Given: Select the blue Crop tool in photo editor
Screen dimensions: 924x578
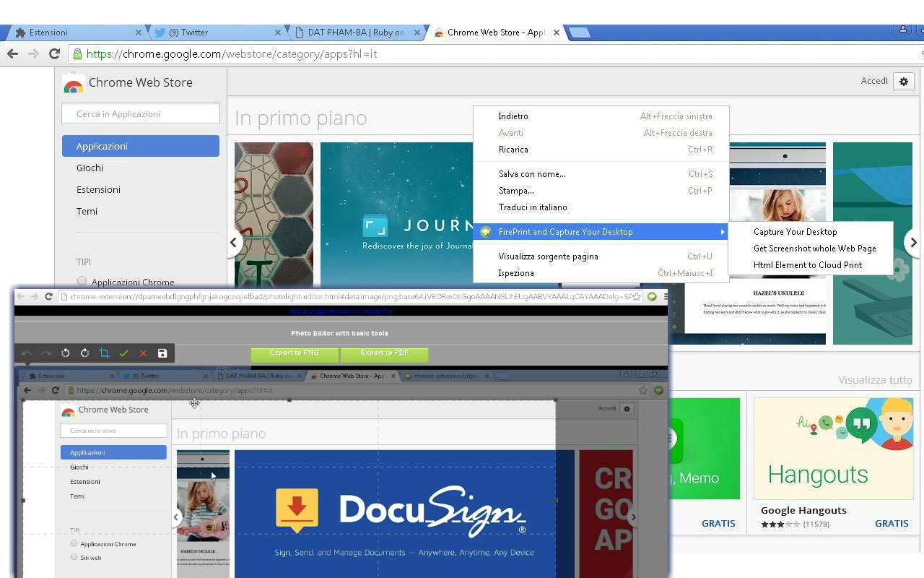Looking at the screenshot, I should (105, 353).
